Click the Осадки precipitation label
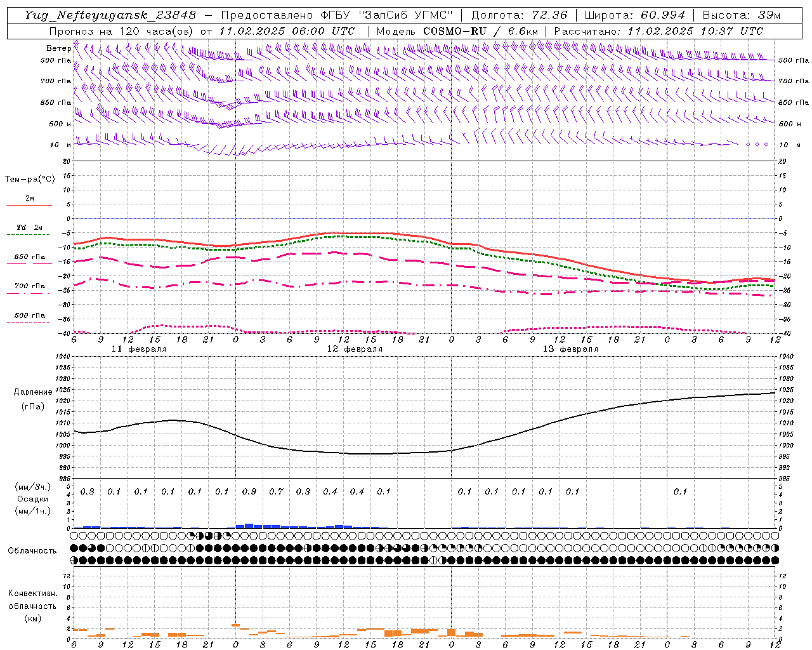 32,499
